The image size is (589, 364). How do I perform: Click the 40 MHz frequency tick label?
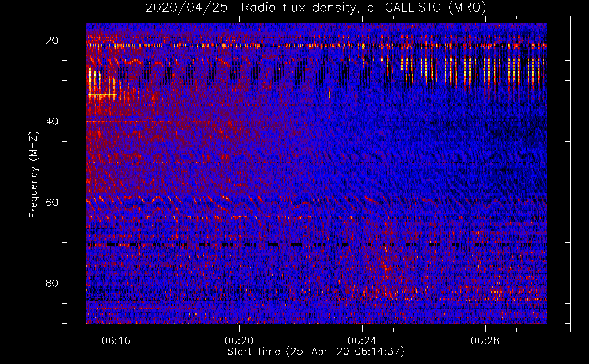[x=52, y=121]
